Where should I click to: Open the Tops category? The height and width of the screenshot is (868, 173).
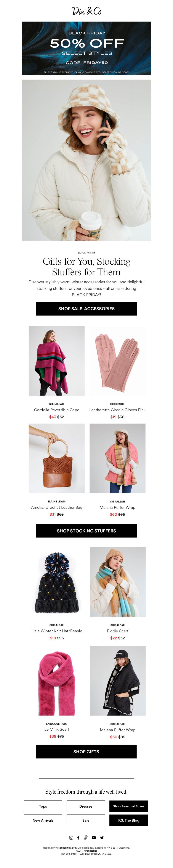[x=43, y=806]
